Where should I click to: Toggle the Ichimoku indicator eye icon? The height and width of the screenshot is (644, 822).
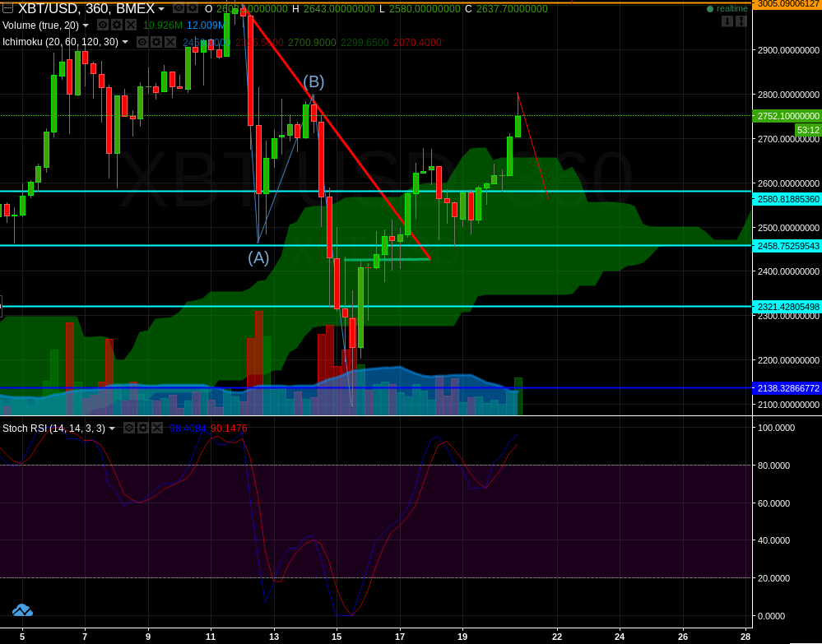(x=142, y=42)
